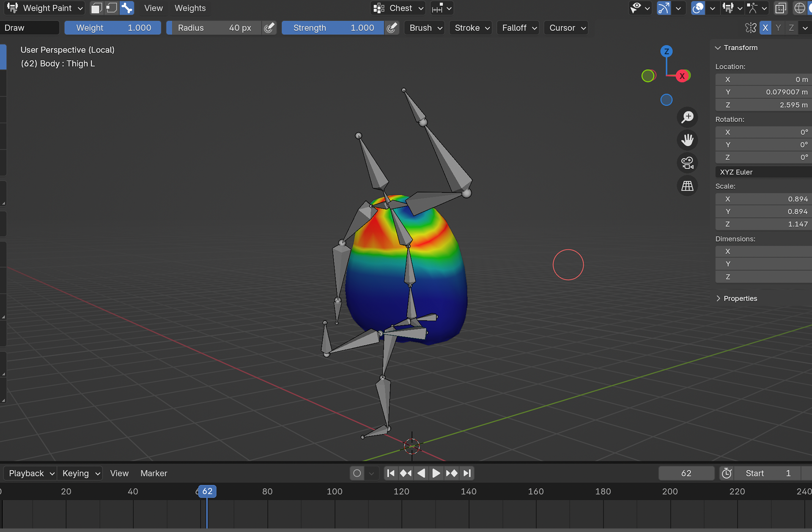Jump to the end frame
This screenshot has width=812, height=532.
click(x=466, y=473)
